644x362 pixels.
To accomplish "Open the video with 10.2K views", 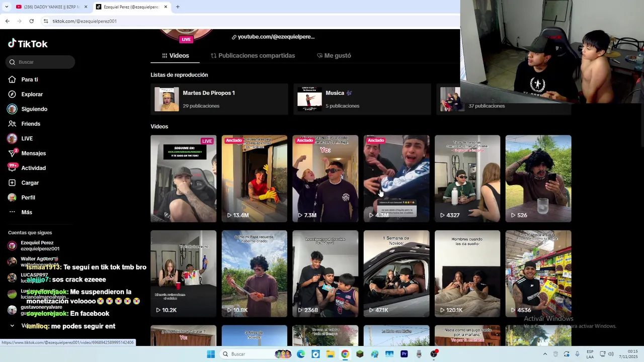I will point(184,274).
